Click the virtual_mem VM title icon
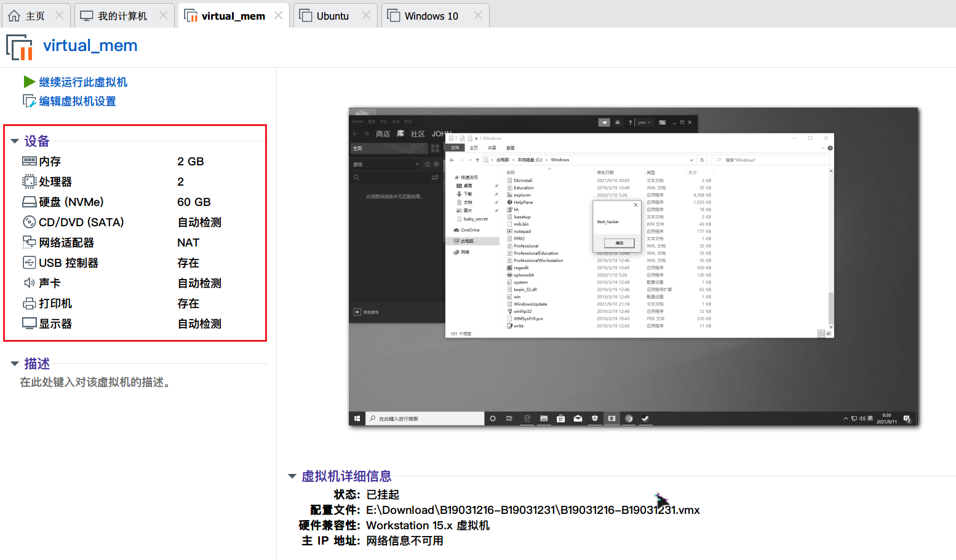 tap(19, 47)
